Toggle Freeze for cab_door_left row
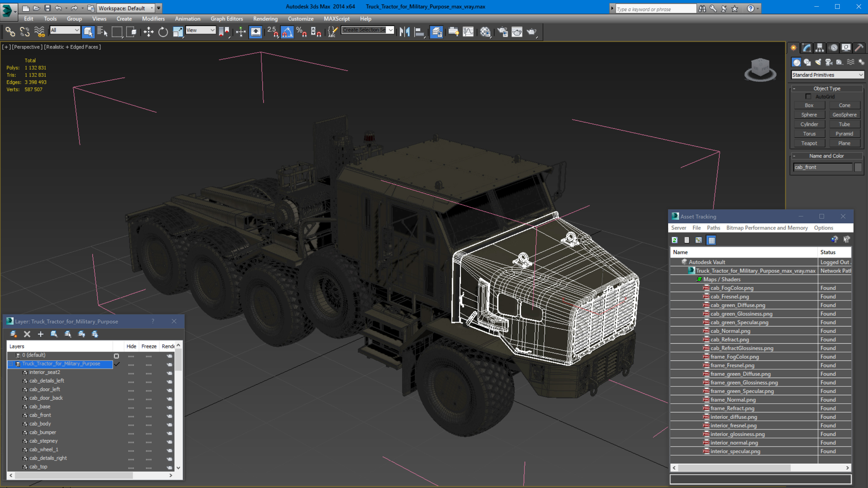 [149, 390]
